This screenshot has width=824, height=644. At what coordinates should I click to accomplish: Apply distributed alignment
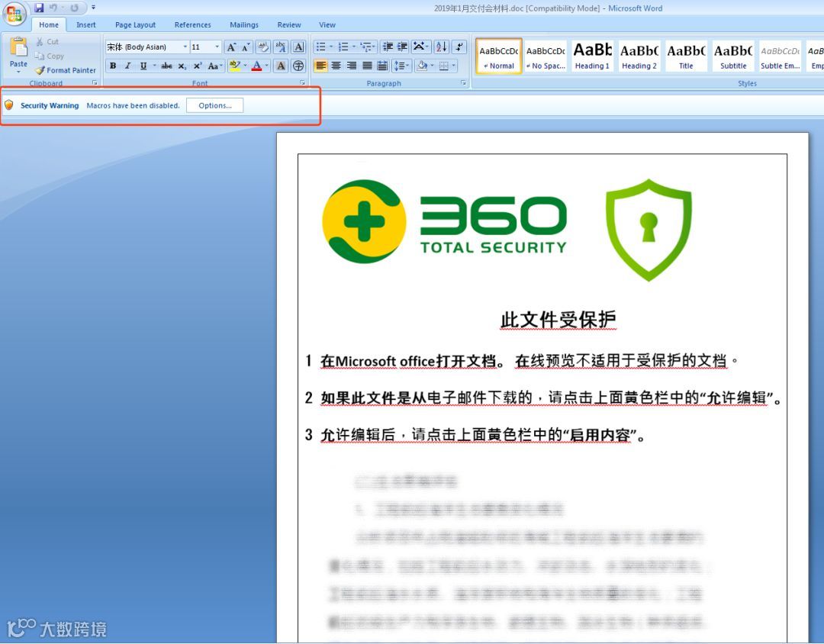pos(382,66)
